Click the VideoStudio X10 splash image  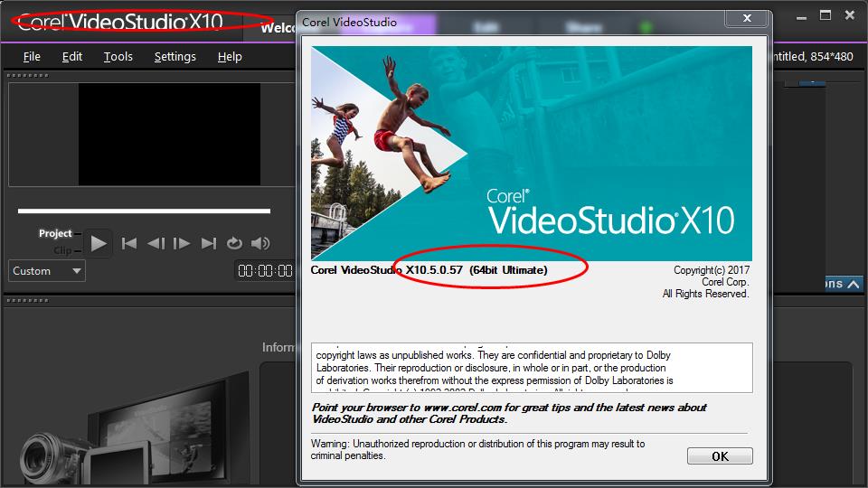point(532,154)
